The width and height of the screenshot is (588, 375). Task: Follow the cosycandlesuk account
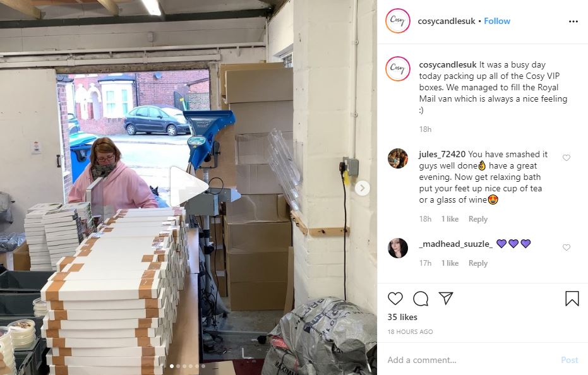point(497,21)
